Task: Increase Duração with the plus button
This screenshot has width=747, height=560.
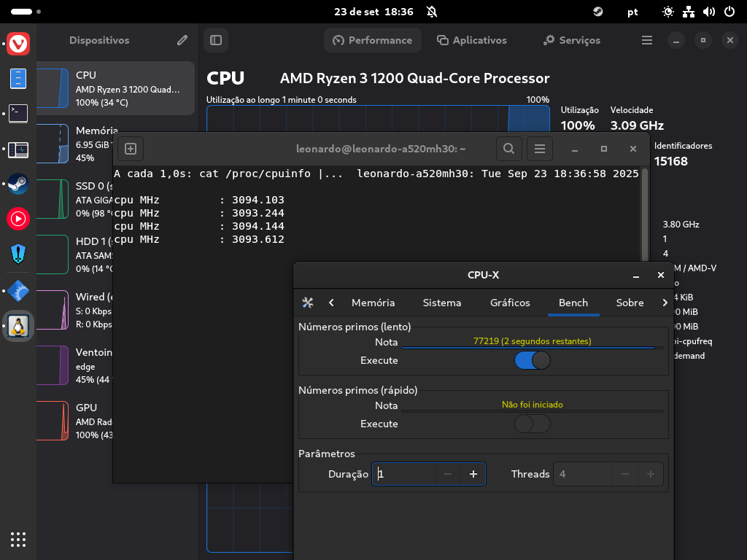Action: click(x=473, y=474)
